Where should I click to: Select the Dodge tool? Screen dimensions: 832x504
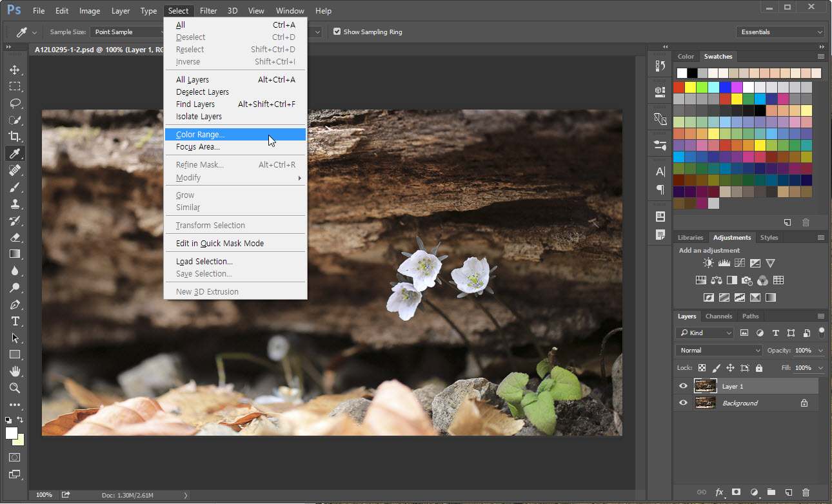14,287
